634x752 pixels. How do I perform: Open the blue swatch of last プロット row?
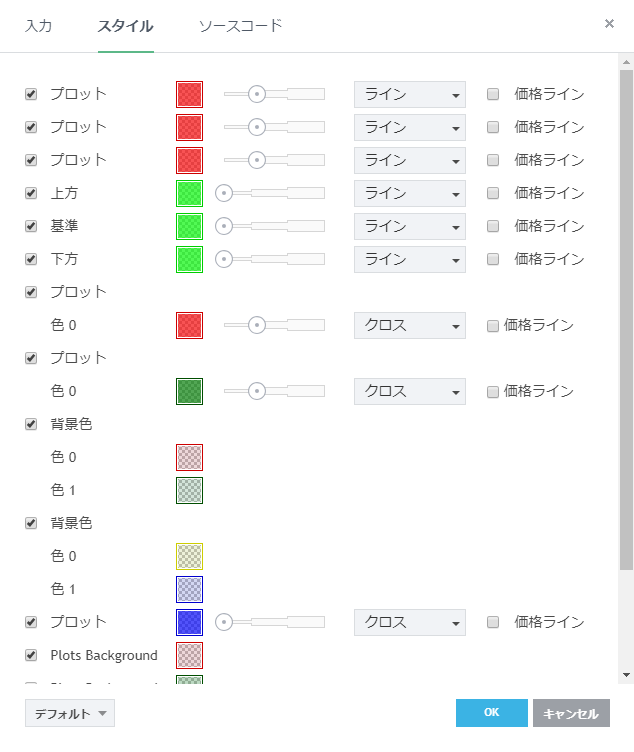tap(189, 622)
